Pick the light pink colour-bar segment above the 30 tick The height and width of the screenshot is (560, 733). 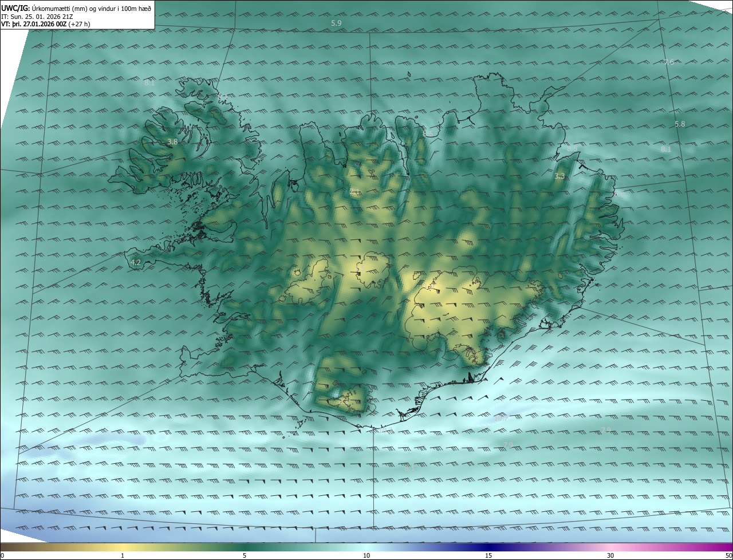[610, 547]
